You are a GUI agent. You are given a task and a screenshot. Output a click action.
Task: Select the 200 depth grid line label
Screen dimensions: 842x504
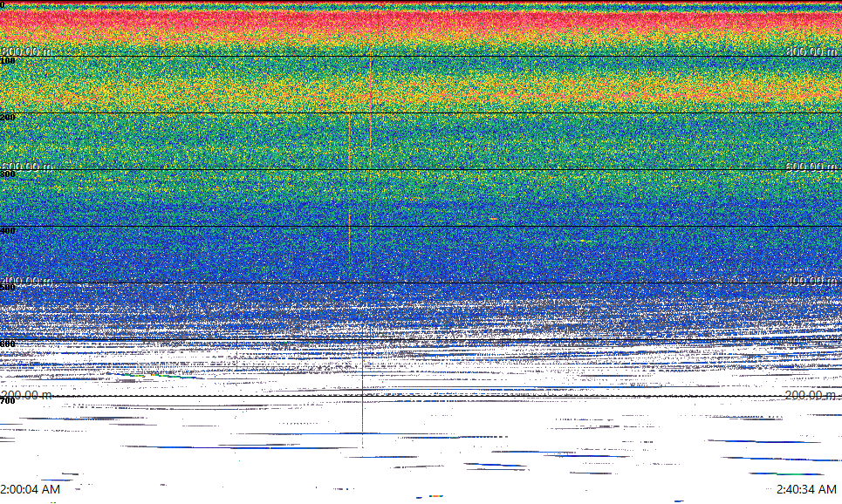(8, 118)
